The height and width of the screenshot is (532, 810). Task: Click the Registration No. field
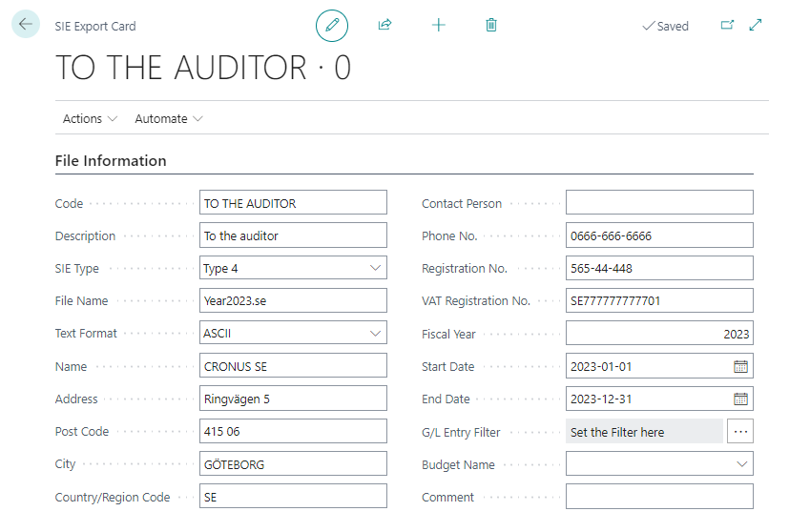[x=659, y=268]
